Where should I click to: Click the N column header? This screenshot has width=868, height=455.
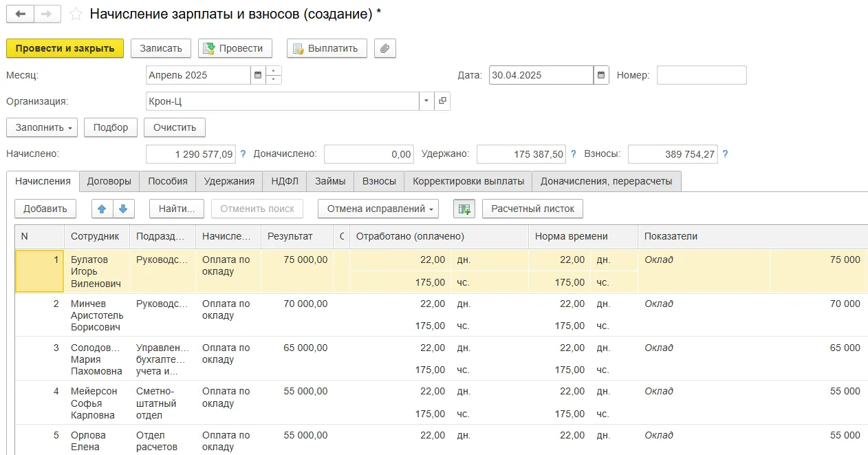point(40,236)
